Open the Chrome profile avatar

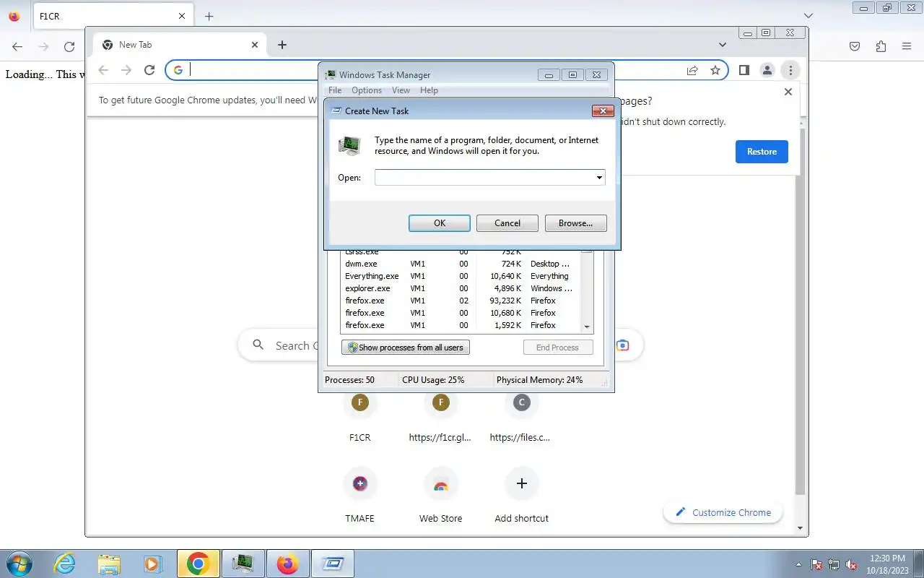pos(767,70)
